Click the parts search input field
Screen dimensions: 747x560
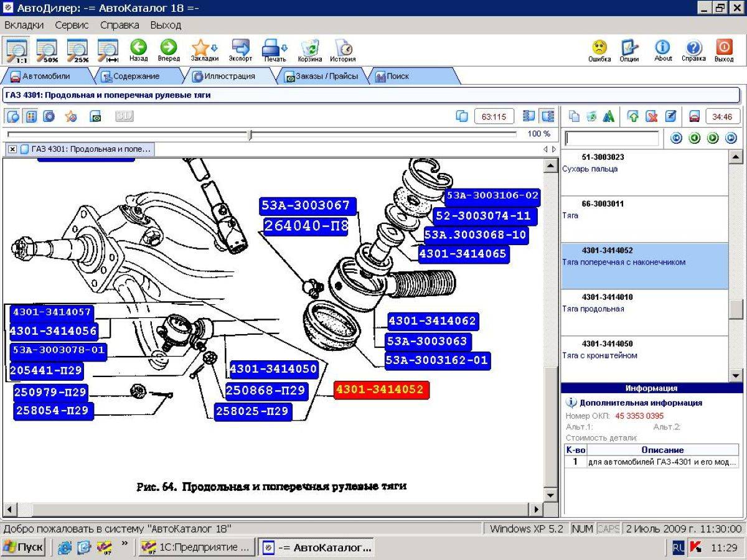[612, 138]
